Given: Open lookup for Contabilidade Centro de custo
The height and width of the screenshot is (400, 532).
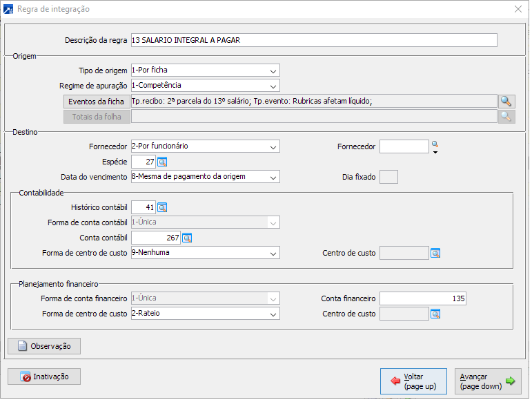Looking at the screenshot, I should point(435,253).
